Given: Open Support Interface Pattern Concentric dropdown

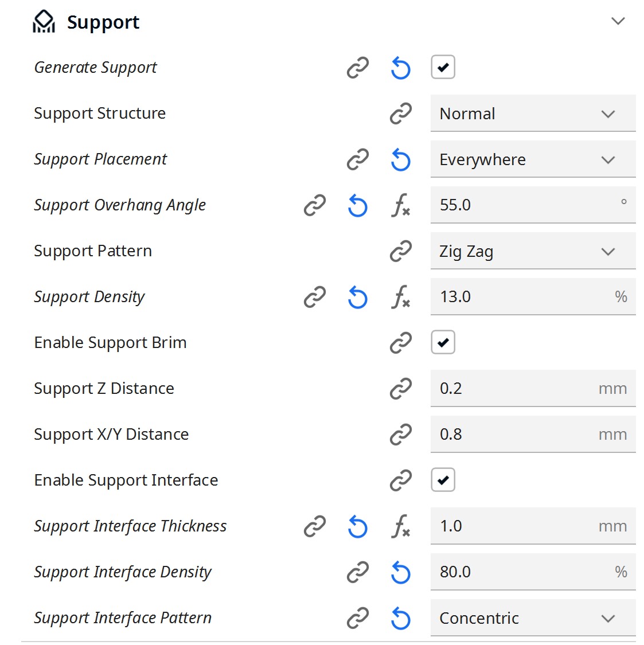Looking at the screenshot, I should 533,618.
